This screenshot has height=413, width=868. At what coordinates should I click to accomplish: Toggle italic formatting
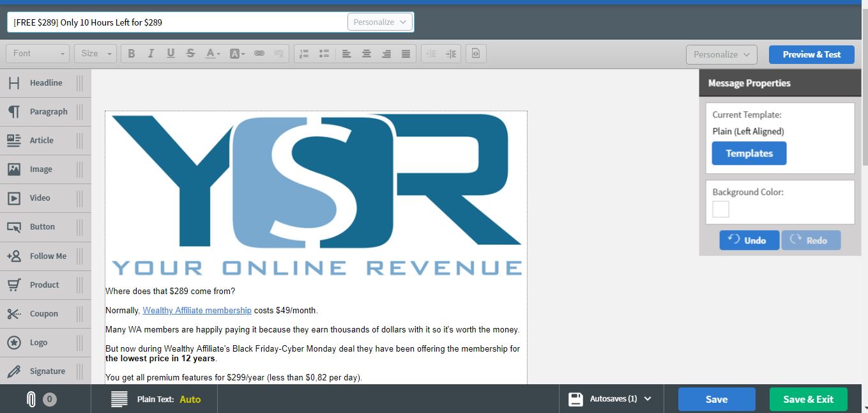tap(151, 54)
